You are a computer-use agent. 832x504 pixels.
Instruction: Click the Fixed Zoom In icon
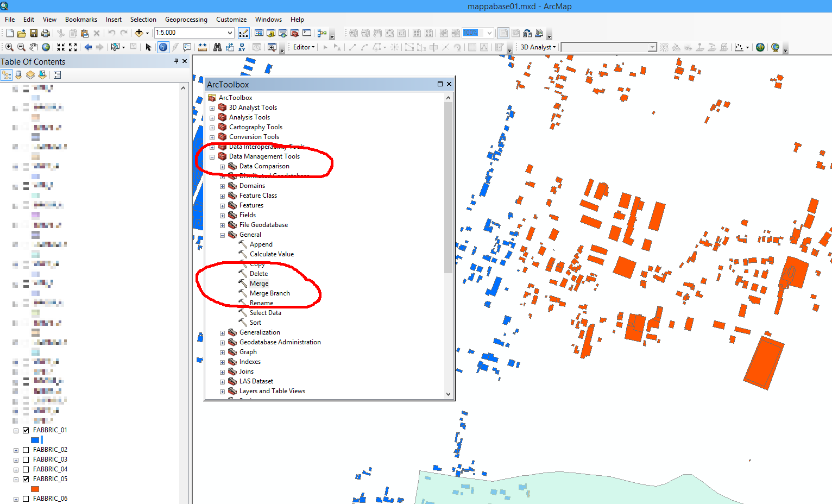coord(61,47)
